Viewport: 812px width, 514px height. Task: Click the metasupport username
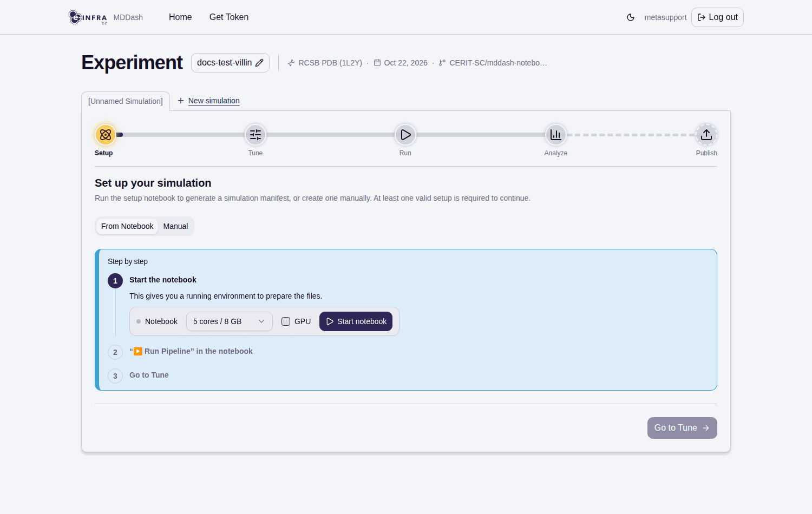tap(665, 17)
